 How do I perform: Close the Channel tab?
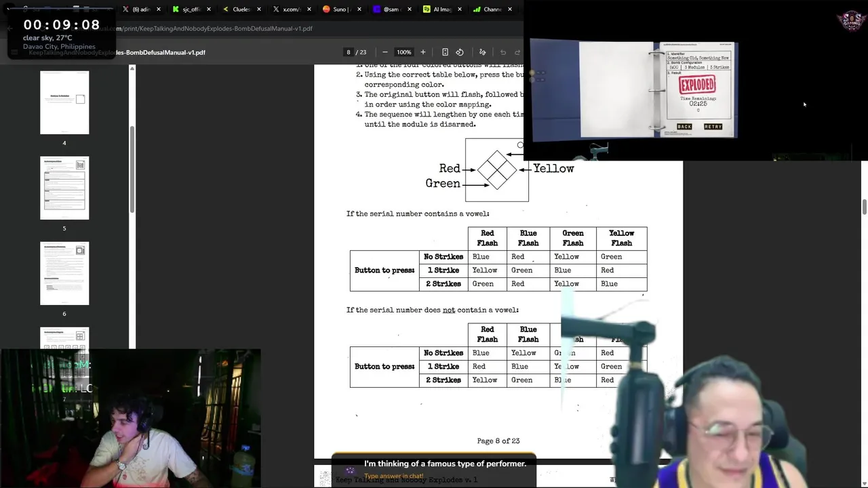(x=510, y=9)
